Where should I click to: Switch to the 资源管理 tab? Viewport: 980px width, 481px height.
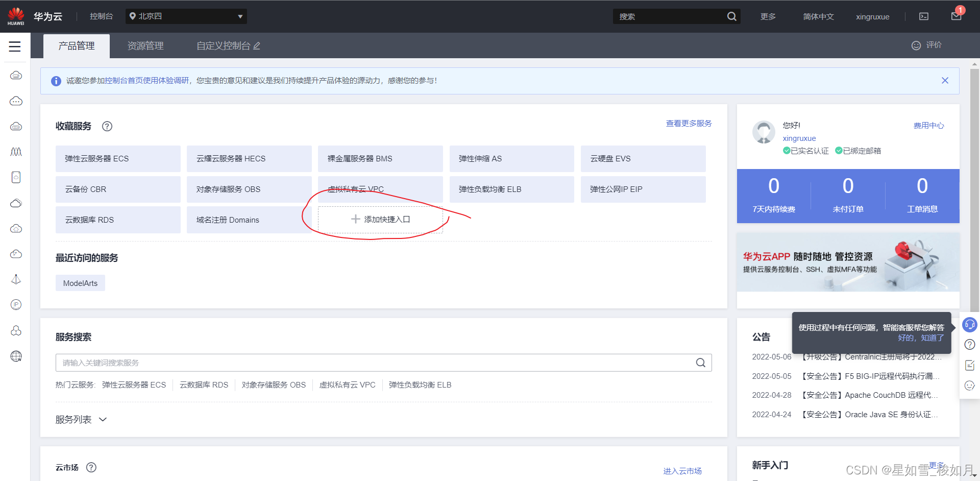tap(145, 46)
